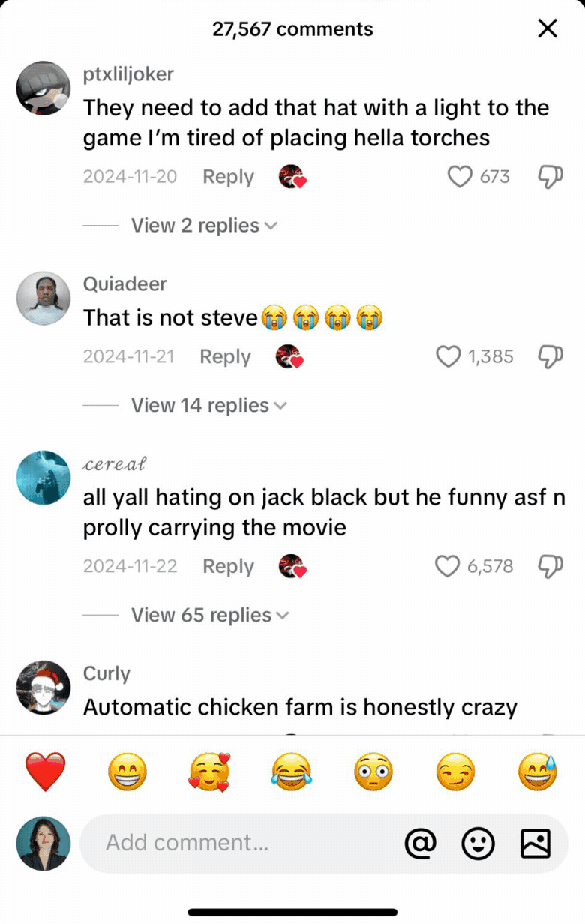Insert smirking face emoji
This screenshot has height=924, width=585.
[x=456, y=772]
